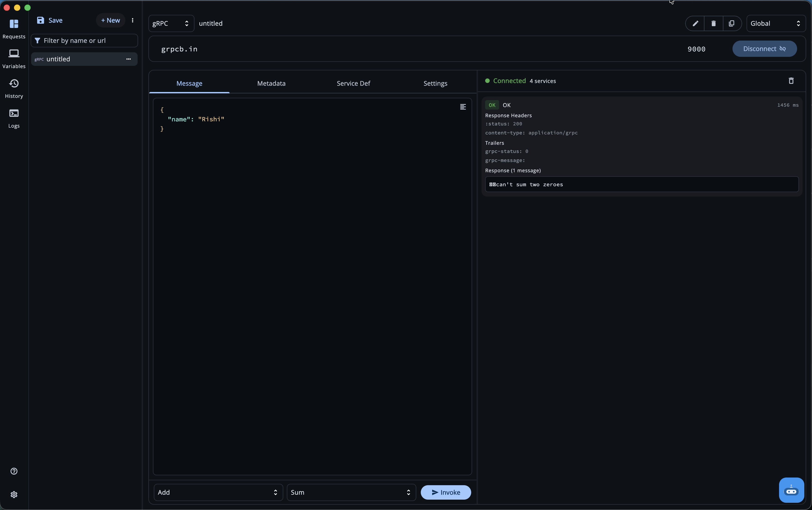Click the 4 services label

click(542, 81)
